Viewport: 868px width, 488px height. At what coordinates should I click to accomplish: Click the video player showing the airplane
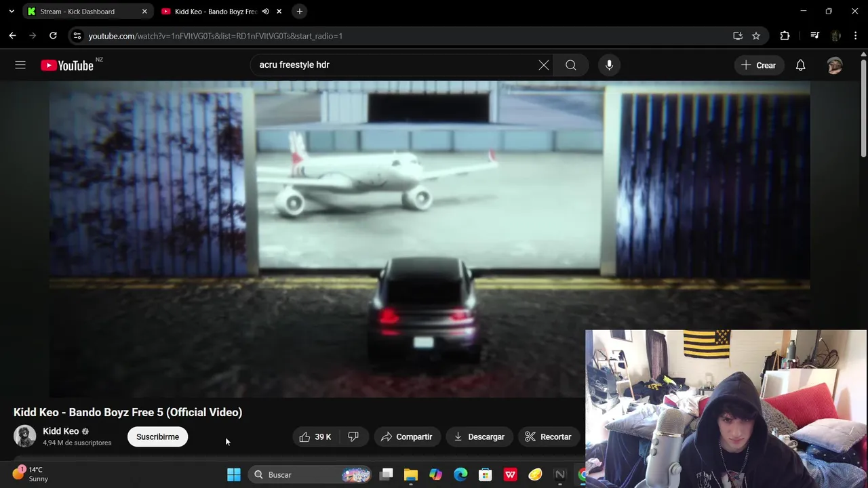(x=429, y=239)
